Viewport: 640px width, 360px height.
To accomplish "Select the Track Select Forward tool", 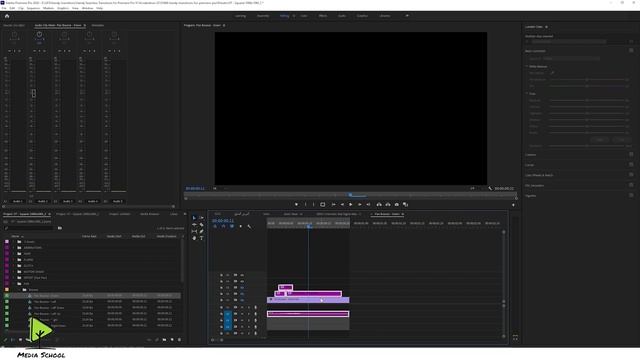I will pos(201,218).
